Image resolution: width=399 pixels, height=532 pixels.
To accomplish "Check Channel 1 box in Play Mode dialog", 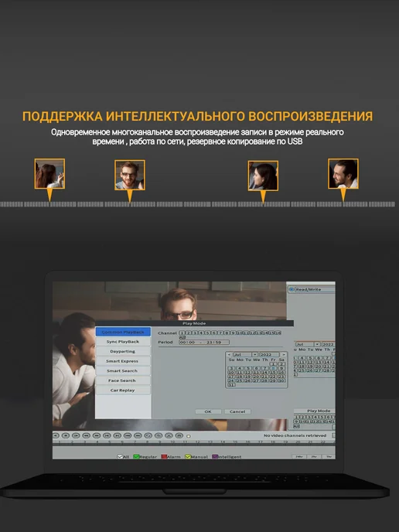I will click(182, 332).
